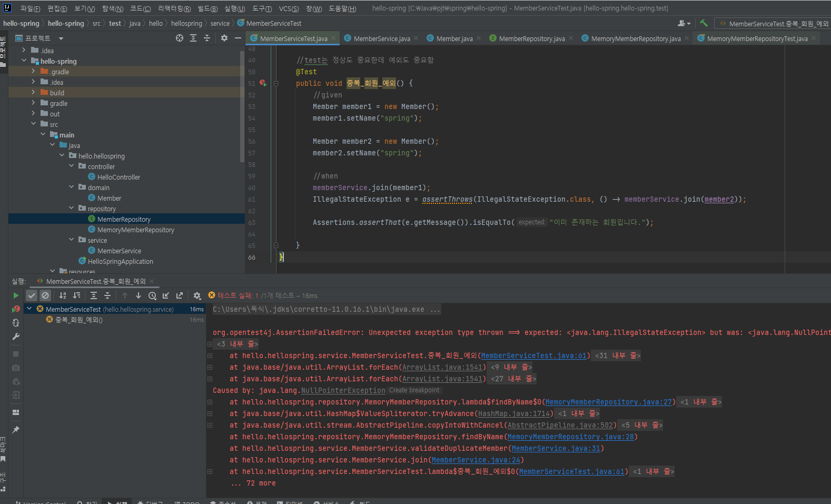Click MemoryMemberRepository.java:27 link
This screenshot has height=504, width=831.
(x=608, y=402)
